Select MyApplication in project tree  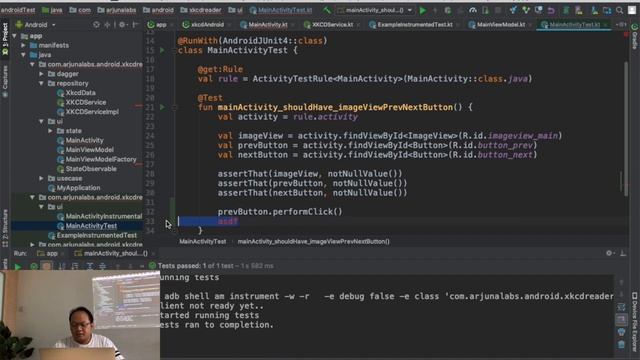(74, 188)
